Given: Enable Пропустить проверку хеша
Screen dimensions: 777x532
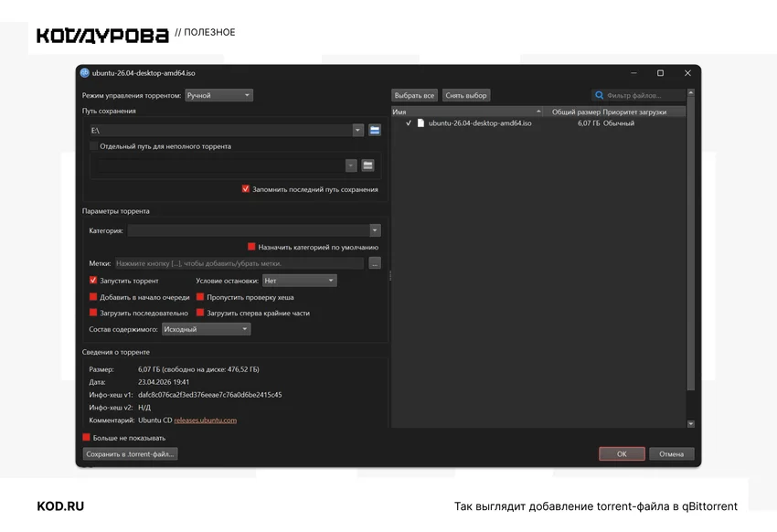Looking at the screenshot, I should [x=200, y=297].
